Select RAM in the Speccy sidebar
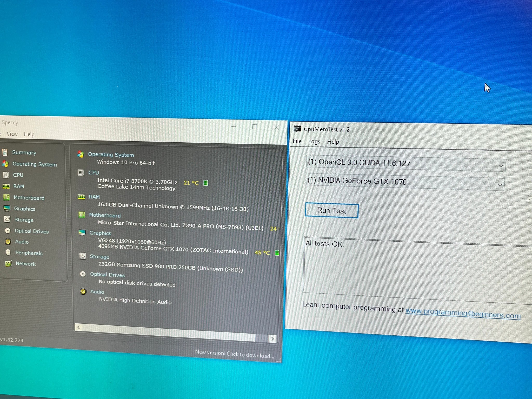Viewport: 532px width, 399px height. pos(19,186)
